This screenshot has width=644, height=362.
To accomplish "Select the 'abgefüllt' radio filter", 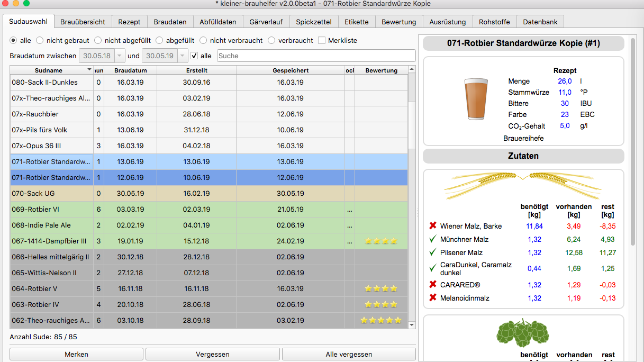I will pos(159,40).
